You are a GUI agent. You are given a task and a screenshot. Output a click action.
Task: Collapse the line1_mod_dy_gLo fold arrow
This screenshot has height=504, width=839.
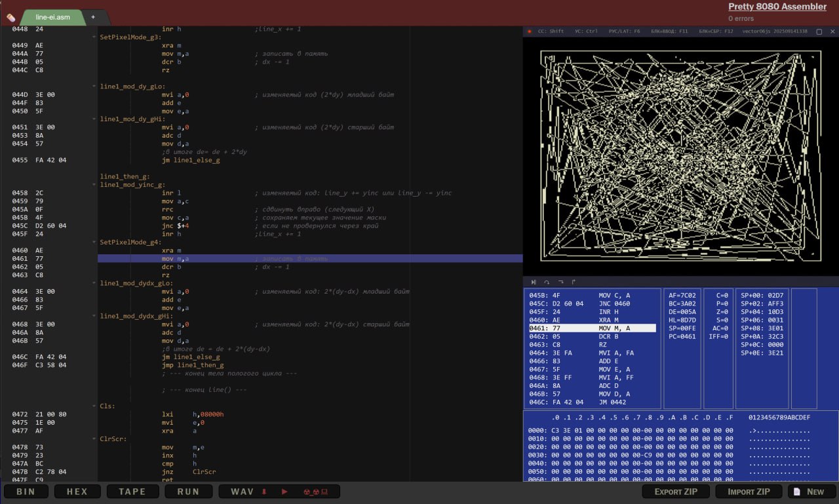click(94, 87)
